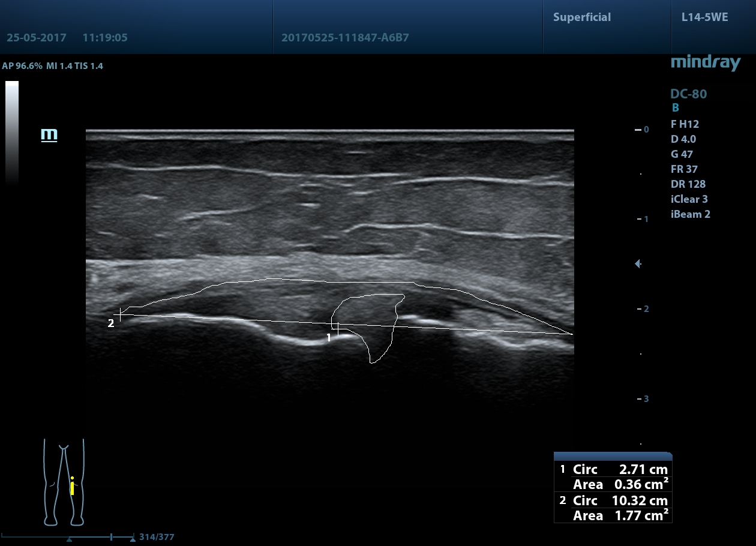Screen dimensions: 756x546
Task: Click measurement 1 Circ 2.71 cm result
Action: [x=620, y=469]
